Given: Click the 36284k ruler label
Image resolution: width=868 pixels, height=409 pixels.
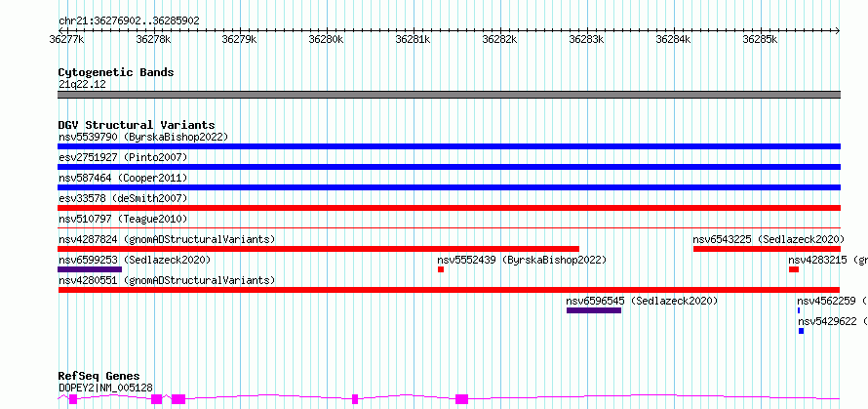Looking at the screenshot, I should click(673, 39).
